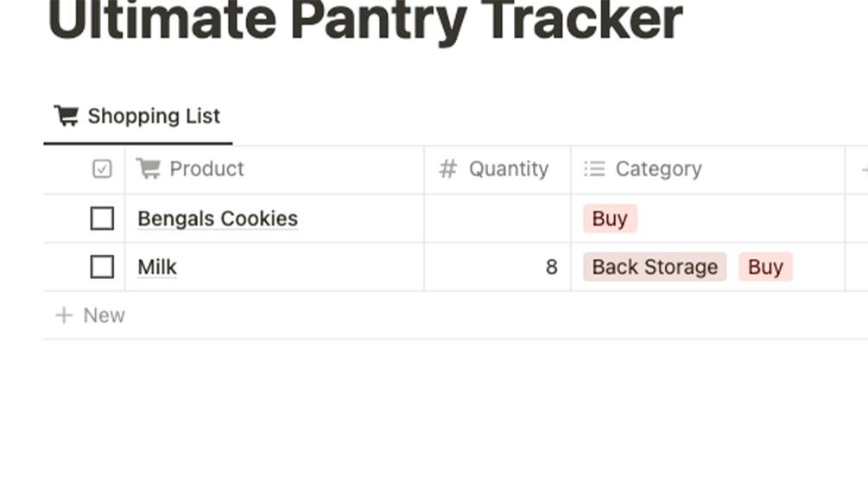Open the Quantity column header options
Image resolution: width=868 pixels, height=488 pixels.
508,169
